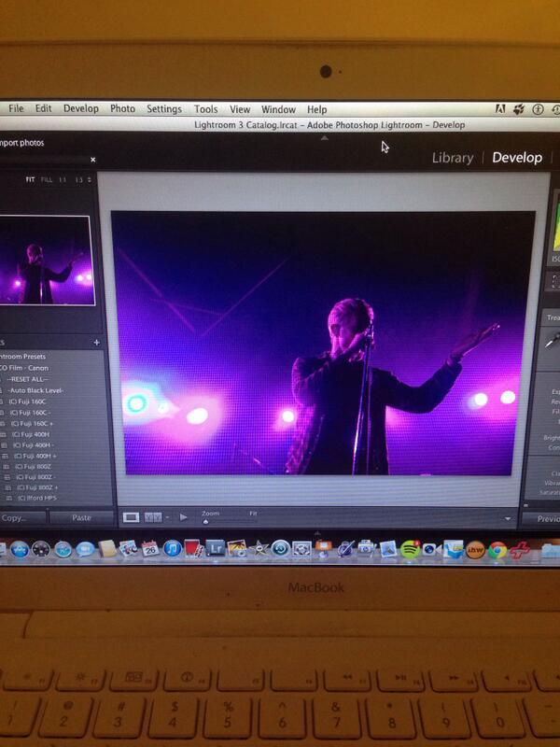Open Photo Booth from the dock
This screenshot has height=747, width=560.
[193, 548]
